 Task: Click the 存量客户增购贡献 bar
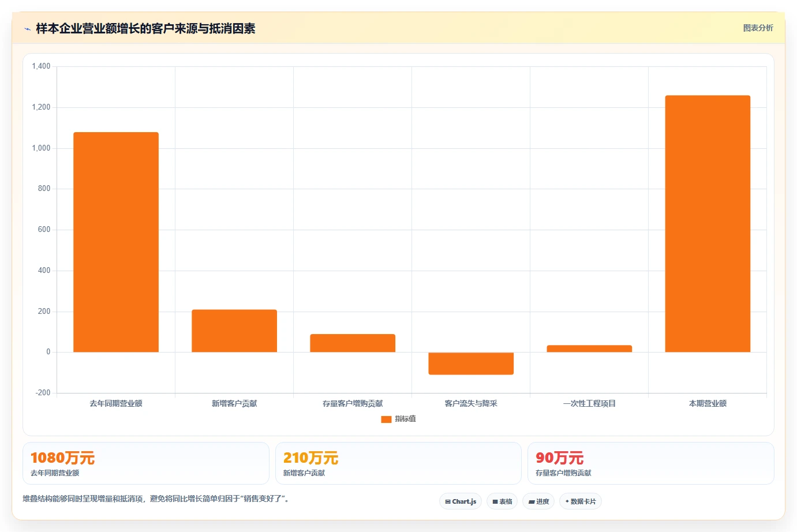(353, 343)
